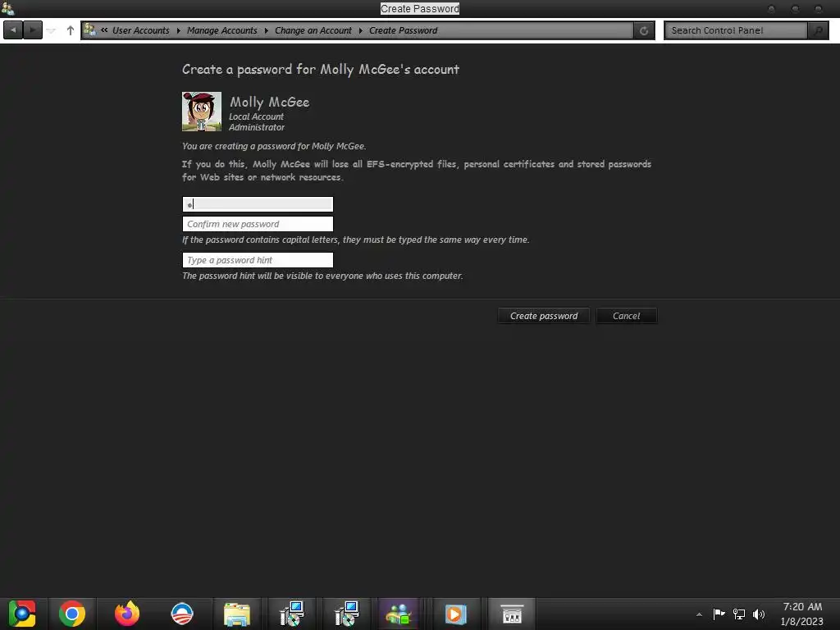
Task: Click the User Accounts icon in the address bar
Action: [x=90, y=30]
